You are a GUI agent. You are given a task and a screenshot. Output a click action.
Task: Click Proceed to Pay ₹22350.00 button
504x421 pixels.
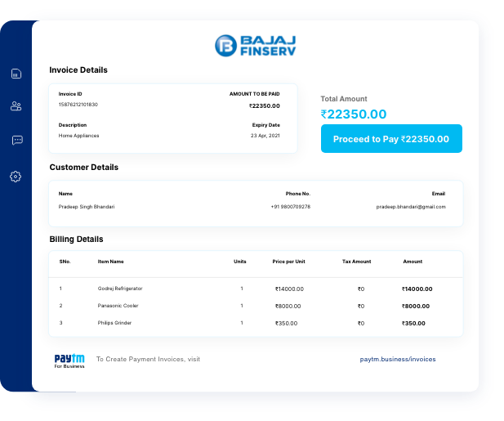(x=391, y=139)
